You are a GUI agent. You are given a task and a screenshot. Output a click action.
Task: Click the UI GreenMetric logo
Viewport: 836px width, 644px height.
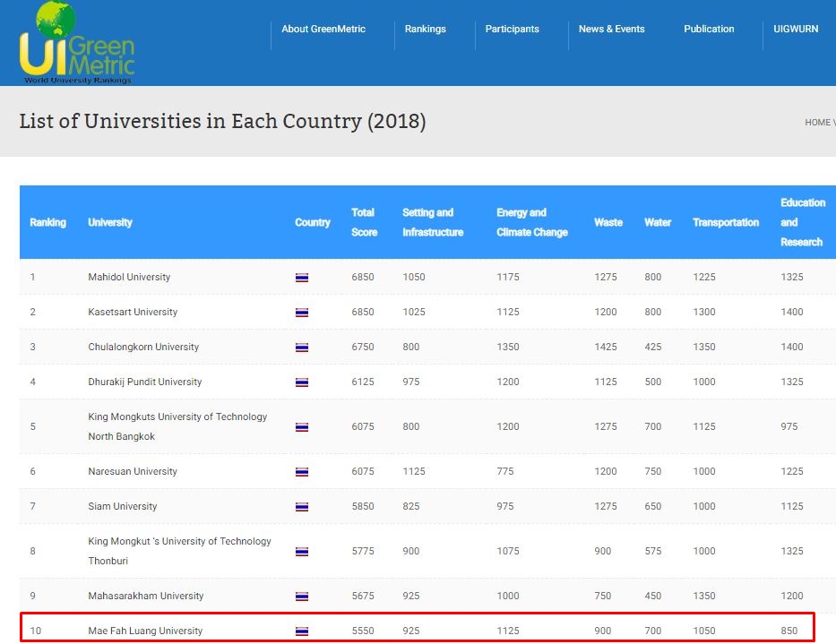(x=76, y=43)
